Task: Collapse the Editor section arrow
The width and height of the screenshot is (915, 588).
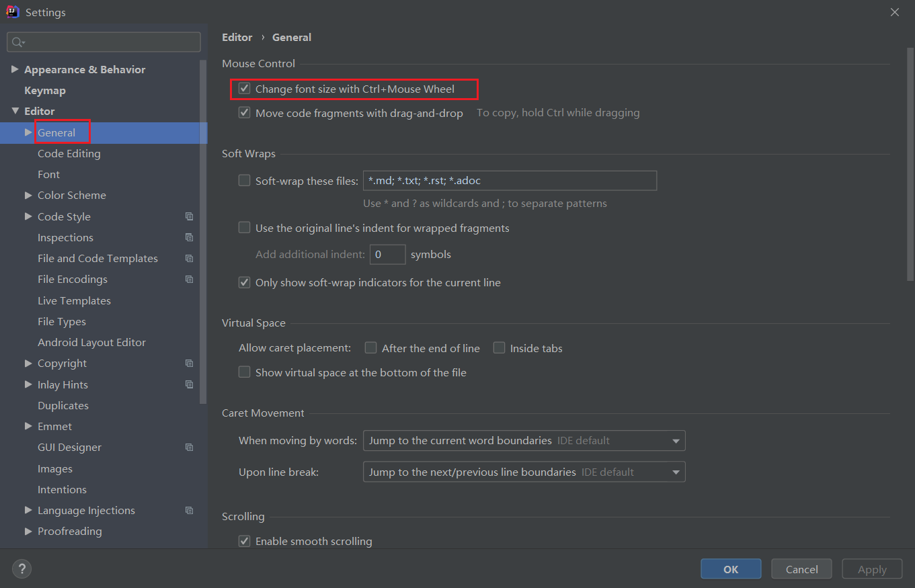Action: point(15,111)
